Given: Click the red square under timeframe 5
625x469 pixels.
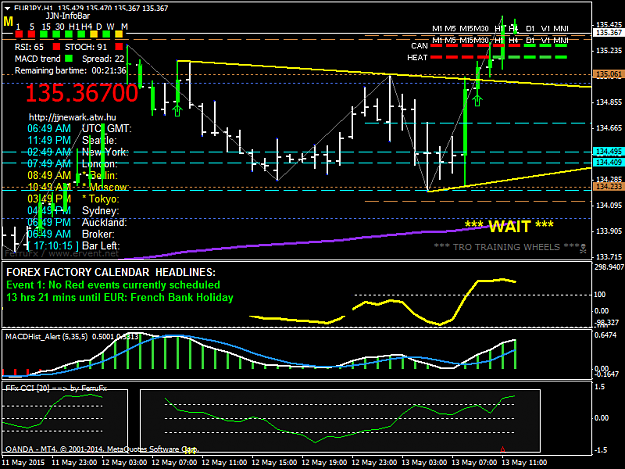Looking at the screenshot, I should pyautogui.click(x=31, y=35).
